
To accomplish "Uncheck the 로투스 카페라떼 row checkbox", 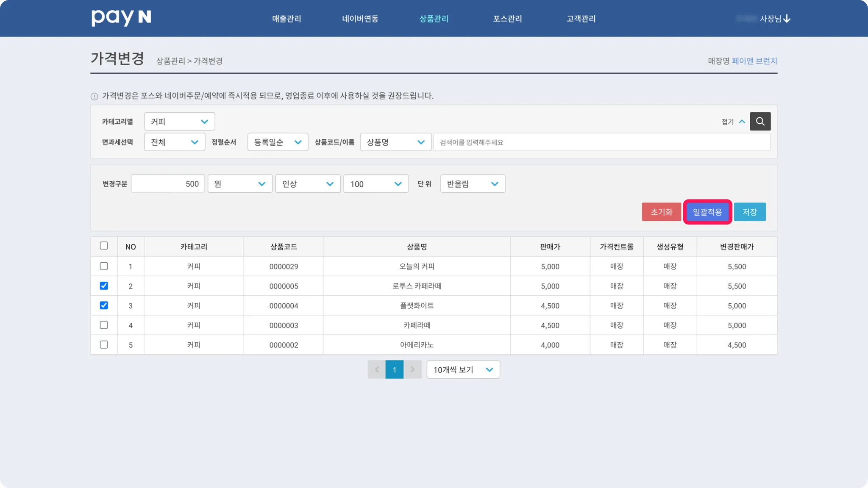I will pos(104,286).
